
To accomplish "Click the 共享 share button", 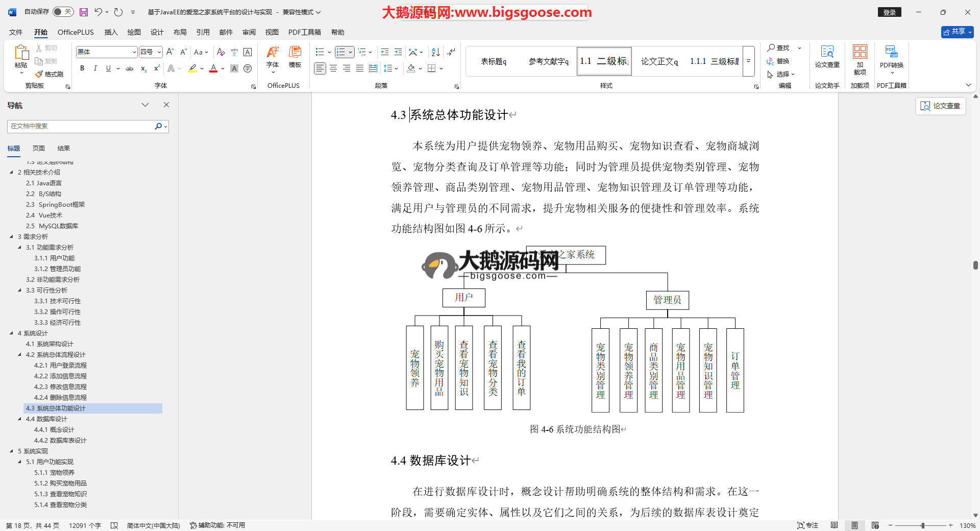I will pos(957,32).
